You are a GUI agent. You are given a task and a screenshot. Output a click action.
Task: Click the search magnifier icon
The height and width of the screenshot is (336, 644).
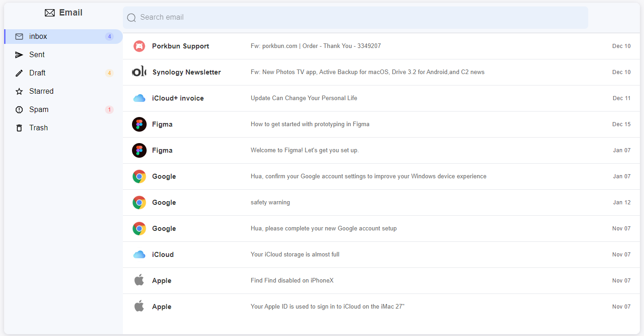click(132, 17)
